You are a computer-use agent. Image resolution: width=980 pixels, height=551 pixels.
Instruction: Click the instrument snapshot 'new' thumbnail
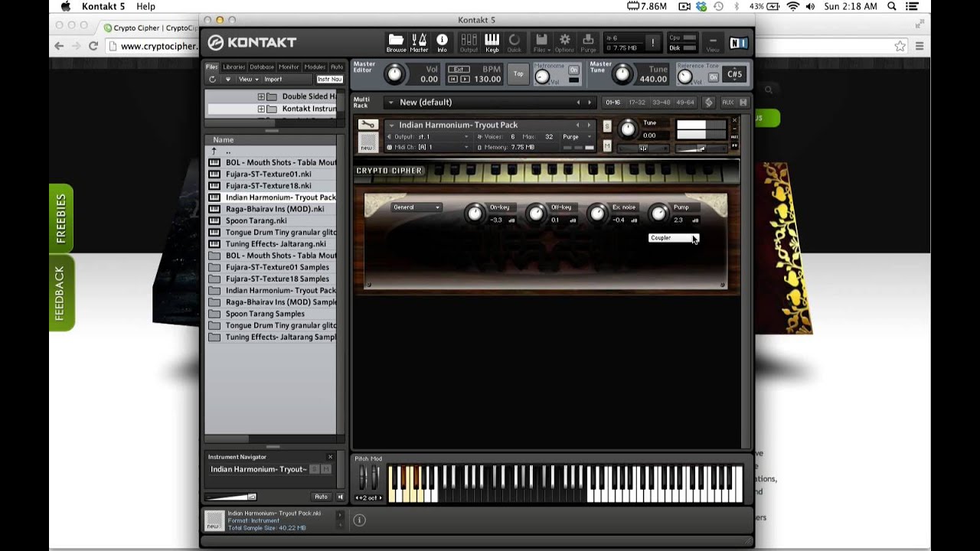(368, 143)
